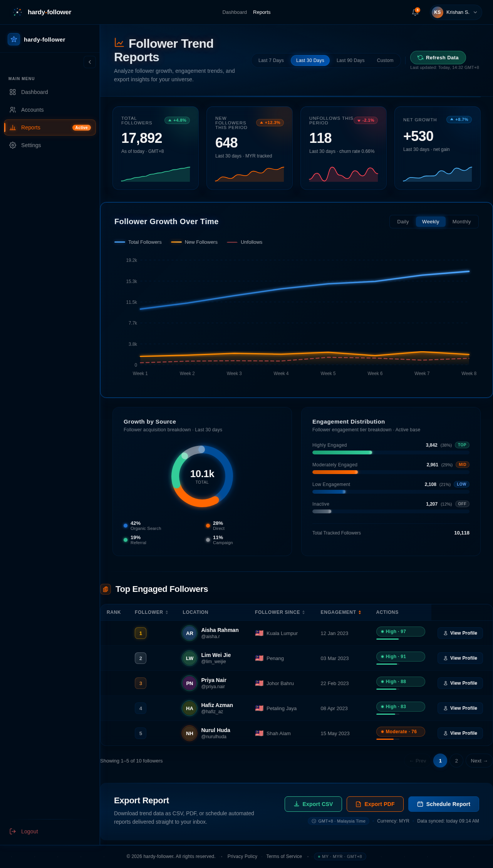The image size is (493, 868).
Task: Go to Settings in sidebar menu
Action: [50, 145]
